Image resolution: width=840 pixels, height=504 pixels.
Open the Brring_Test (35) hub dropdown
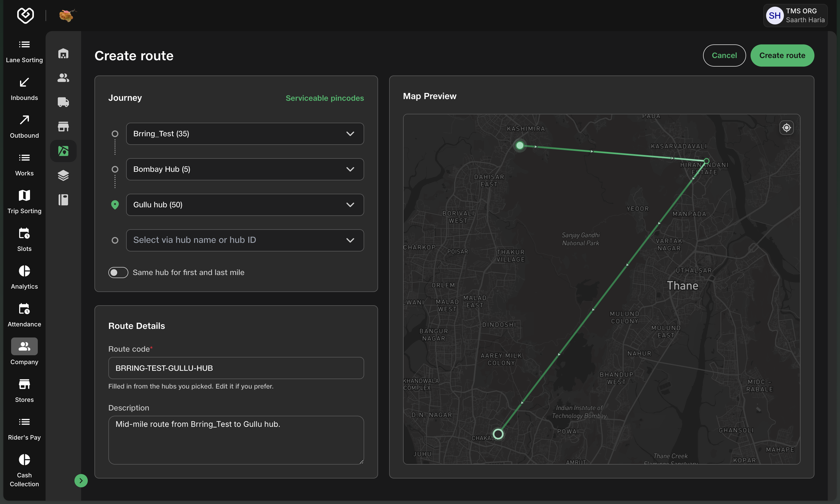[x=245, y=134]
